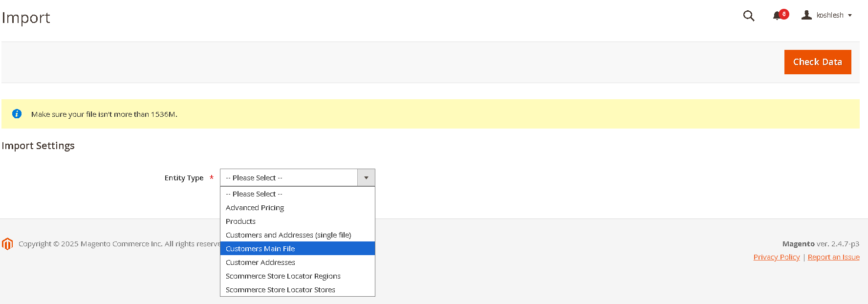Choose the '-- Please Select --' option
This screenshot has height=304, width=868.
pos(254,194)
